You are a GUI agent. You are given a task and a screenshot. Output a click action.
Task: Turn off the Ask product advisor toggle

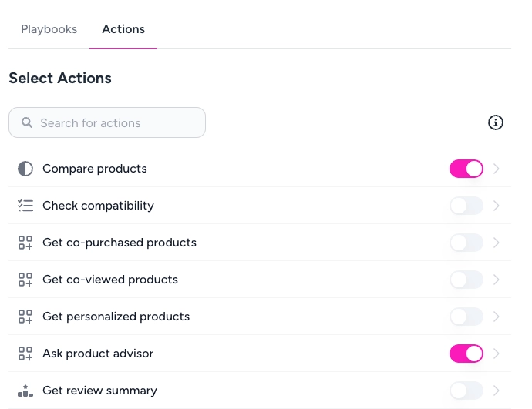click(466, 354)
